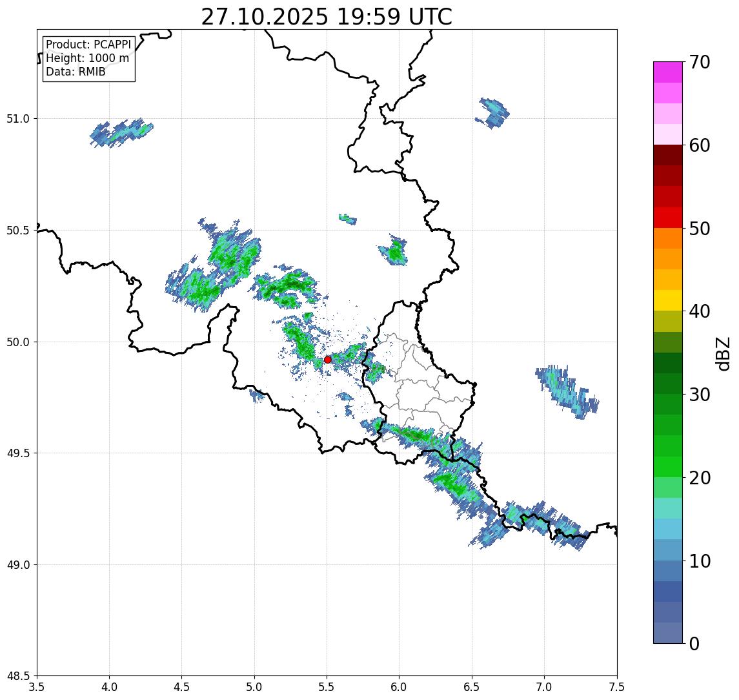
Task: Click the longitude axis label 4.5
Action: (x=182, y=686)
